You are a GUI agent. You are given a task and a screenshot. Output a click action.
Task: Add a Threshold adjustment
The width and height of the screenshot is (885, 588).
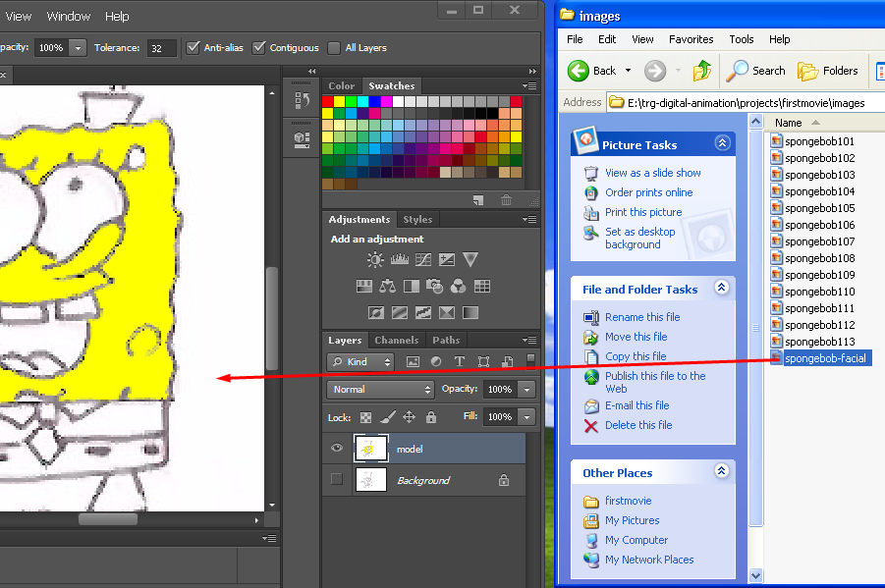coord(423,312)
